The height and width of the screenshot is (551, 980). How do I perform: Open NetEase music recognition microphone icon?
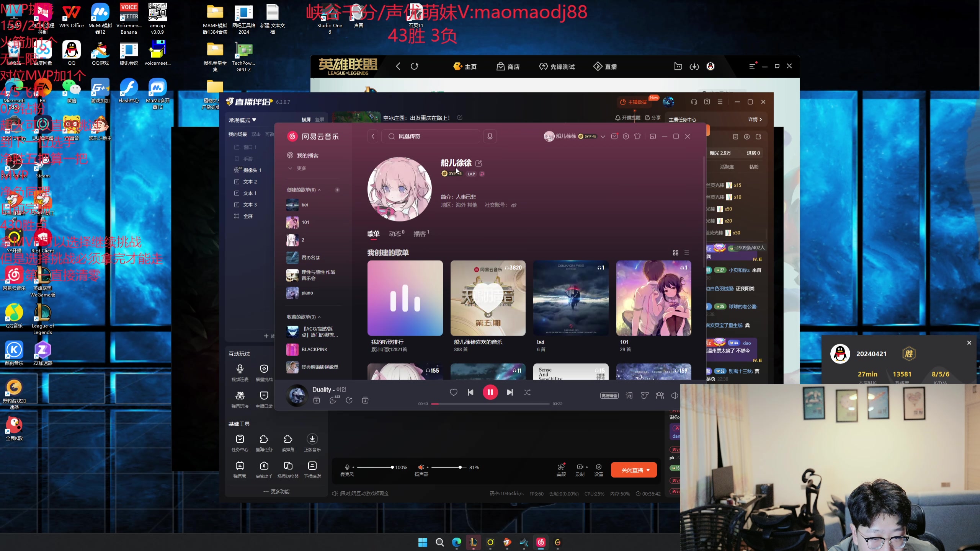490,136
